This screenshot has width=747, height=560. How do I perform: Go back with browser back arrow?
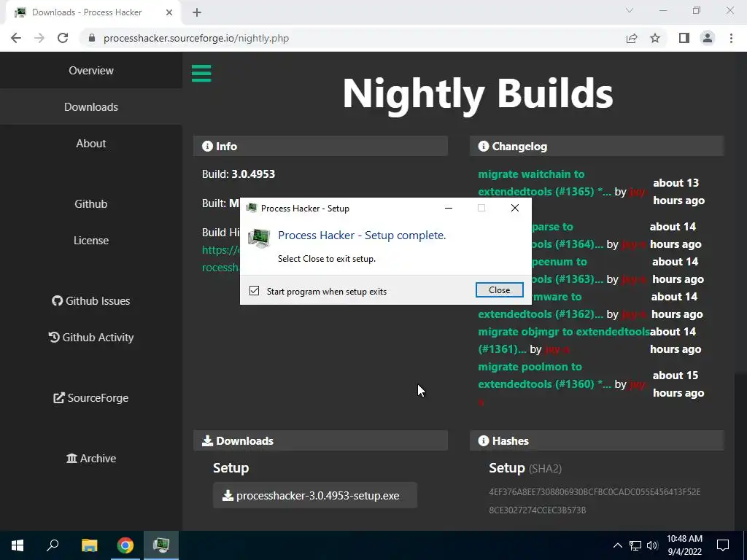pos(16,38)
